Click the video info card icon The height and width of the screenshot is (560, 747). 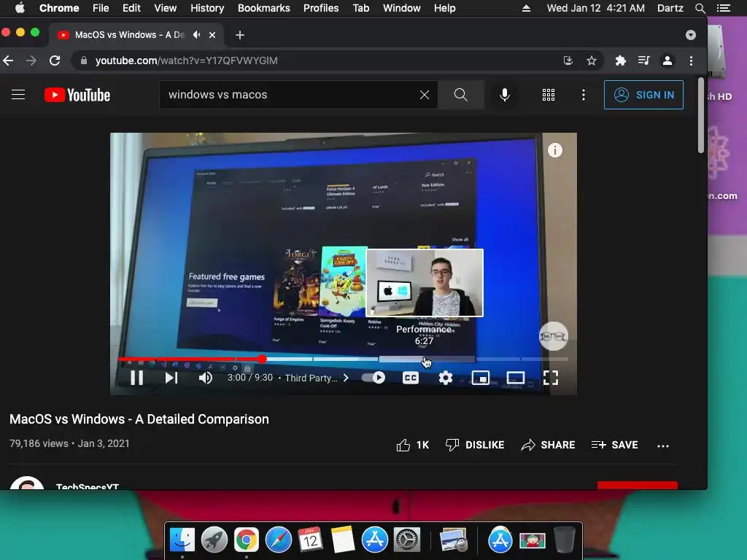coord(554,150)
